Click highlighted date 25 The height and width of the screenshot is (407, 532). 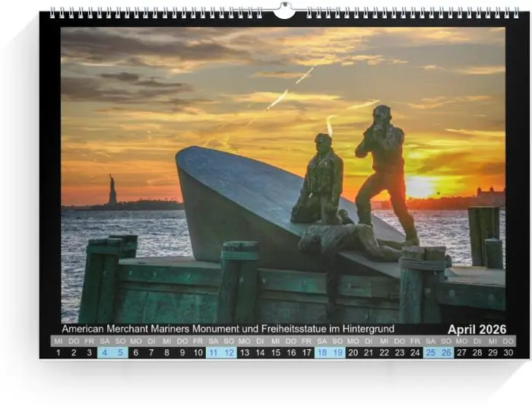click(431, 352)
